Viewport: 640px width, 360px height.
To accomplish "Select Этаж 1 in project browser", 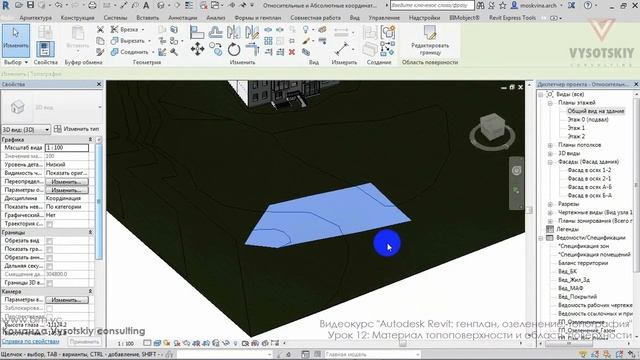I will (x=576, y=128).
